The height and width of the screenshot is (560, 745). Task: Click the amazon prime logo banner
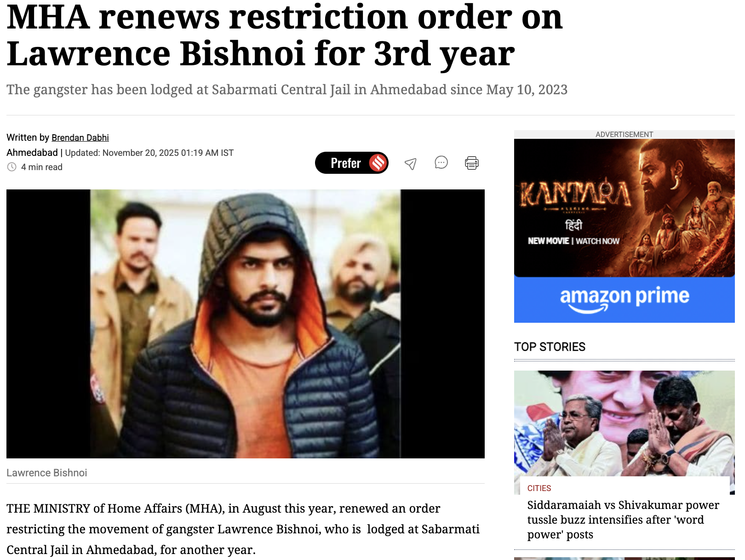(624, 299)
